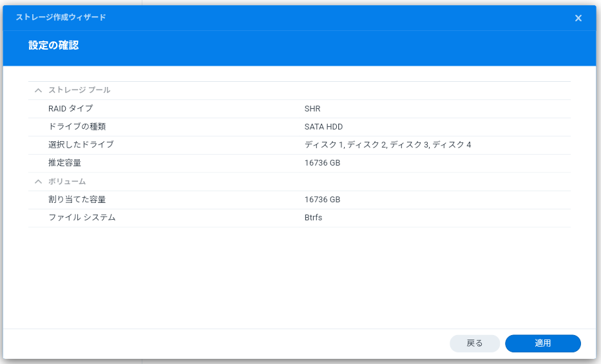
Task: Click the 適用 button
Action: click(542, 343)
